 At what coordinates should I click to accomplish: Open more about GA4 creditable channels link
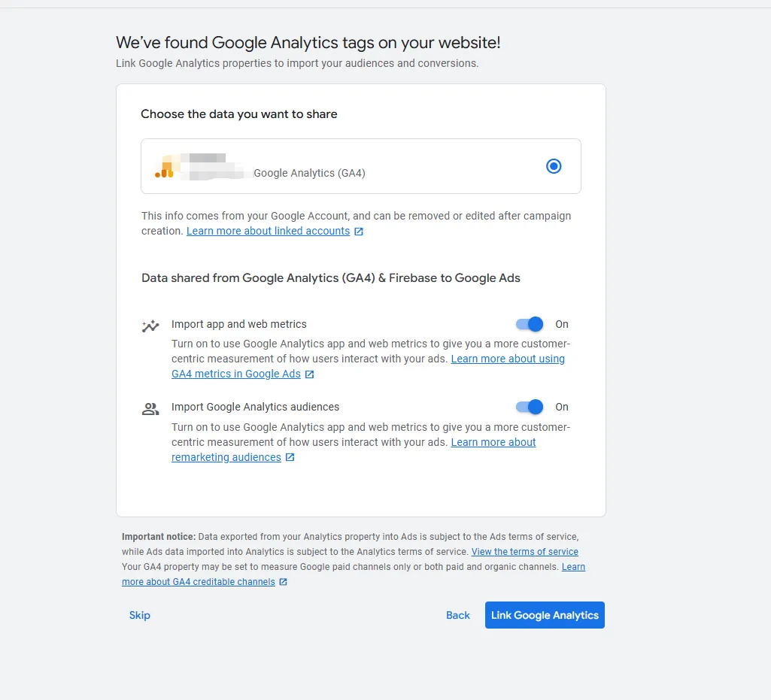(x=199, y=582)
